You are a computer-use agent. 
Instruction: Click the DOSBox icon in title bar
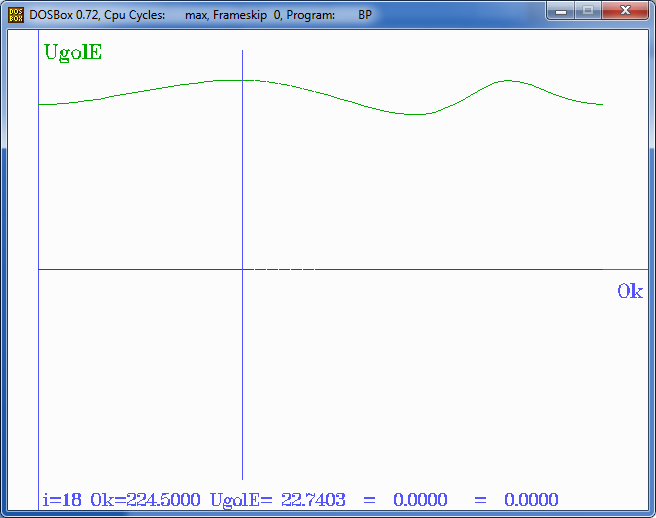coord(16,15)
